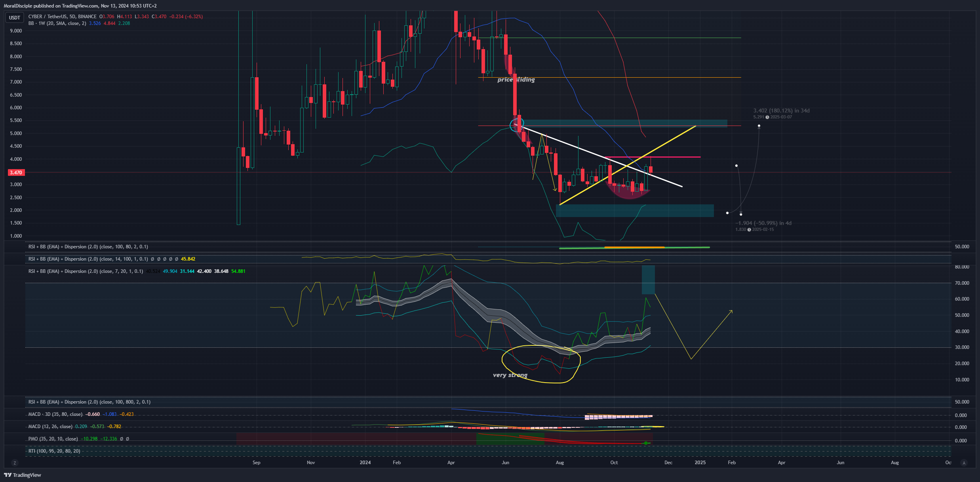The height and width of the screenshot is (482, 980).
Task: Click the 'very strong' annotation text
Action: [x=510, y=375]
